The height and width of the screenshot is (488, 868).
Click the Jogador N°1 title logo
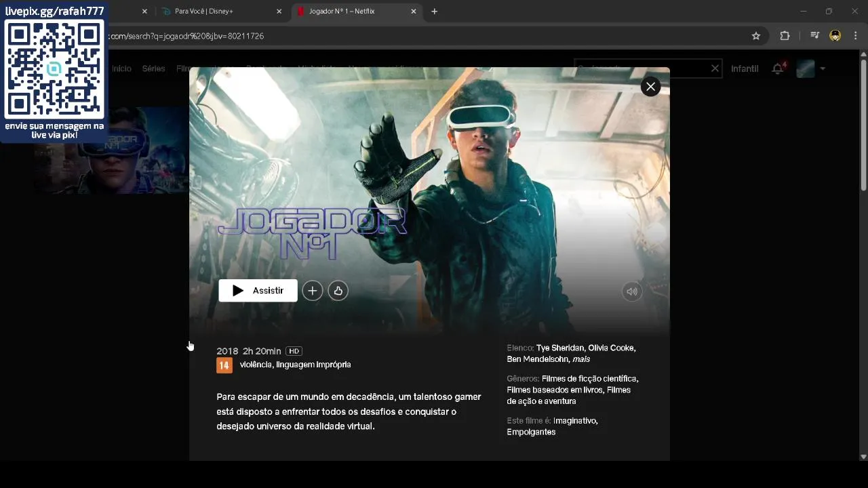click(312, 234)
